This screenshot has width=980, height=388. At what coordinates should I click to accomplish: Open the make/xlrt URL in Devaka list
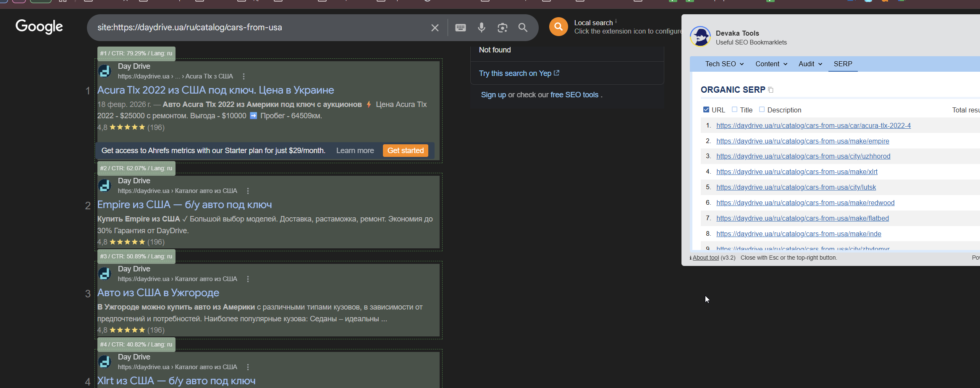797,172
